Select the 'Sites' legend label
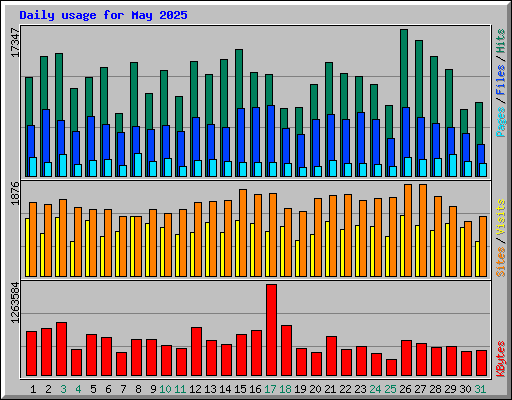512x400 pixels. pos(500,262)
